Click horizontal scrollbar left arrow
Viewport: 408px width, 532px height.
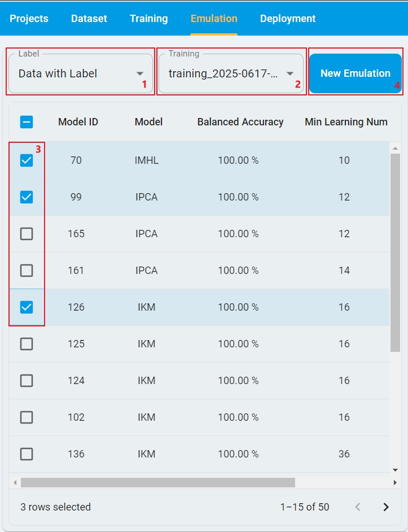(x=15, y=483)
